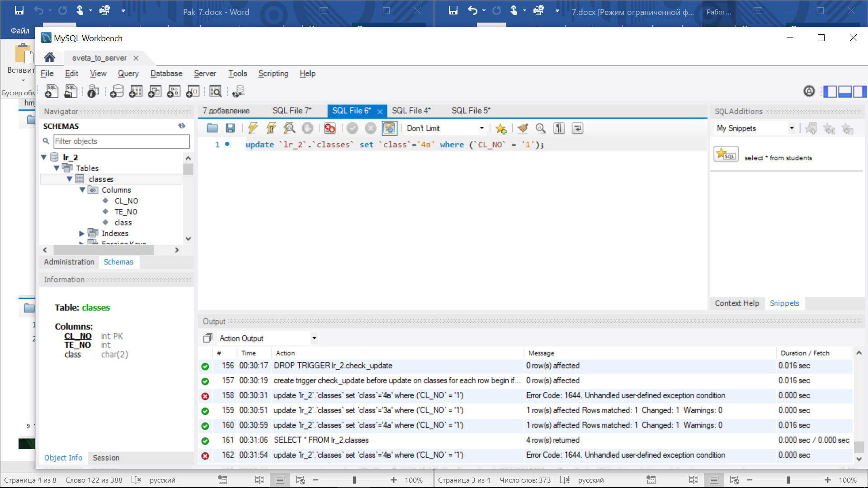Screen dimensions: 868x488
Task: Close the SQL File 6 tab
Action: click(380, 111)
